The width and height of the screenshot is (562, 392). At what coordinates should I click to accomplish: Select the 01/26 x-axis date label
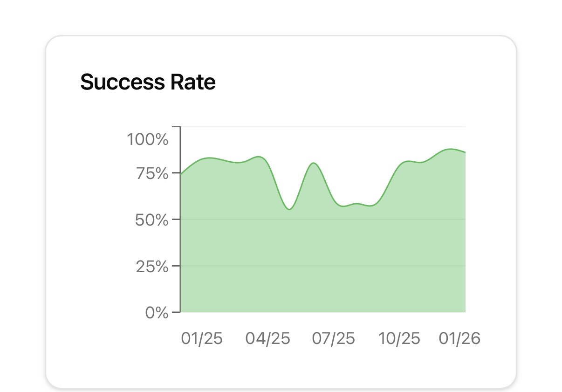click(x=459, y=339)
